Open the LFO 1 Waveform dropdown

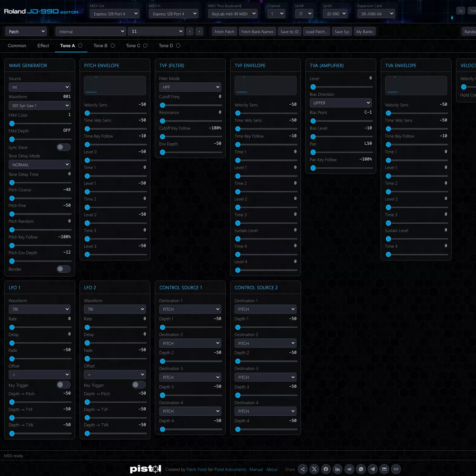click(x=40, y=309)
